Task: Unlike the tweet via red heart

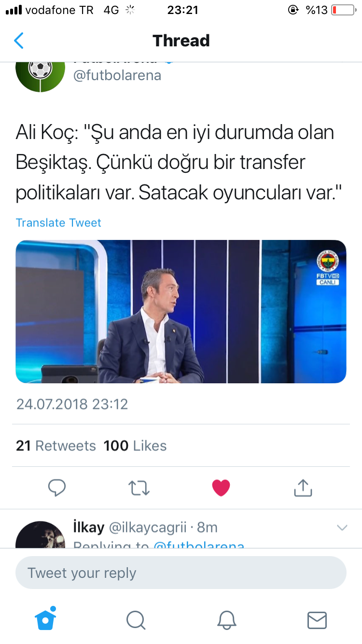Action: click(x=221, y=488)
